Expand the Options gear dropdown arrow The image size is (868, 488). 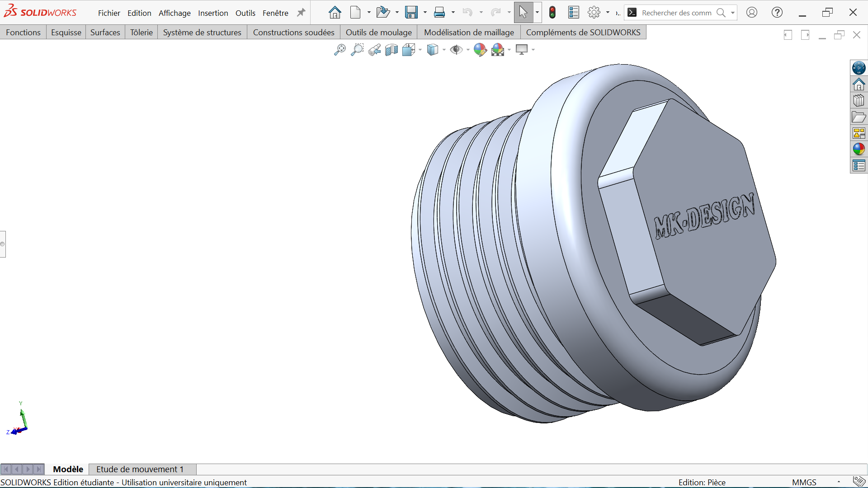[x=608, y=13]
